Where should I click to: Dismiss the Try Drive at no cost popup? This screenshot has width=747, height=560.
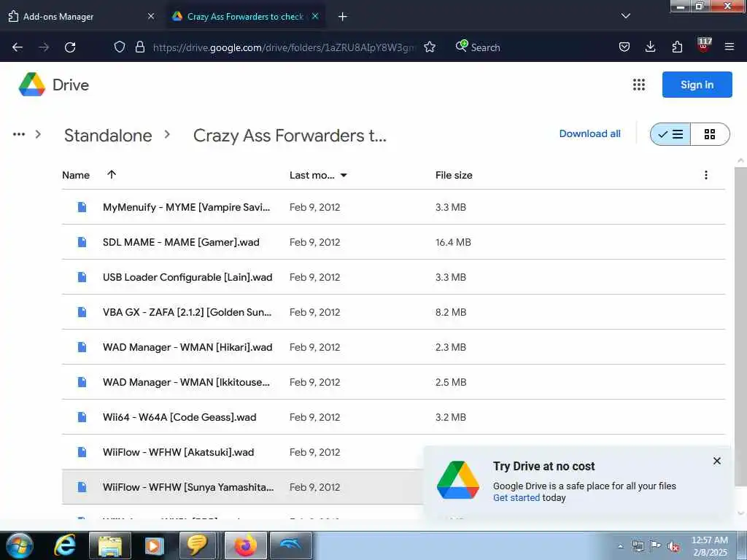coord(716,461)
